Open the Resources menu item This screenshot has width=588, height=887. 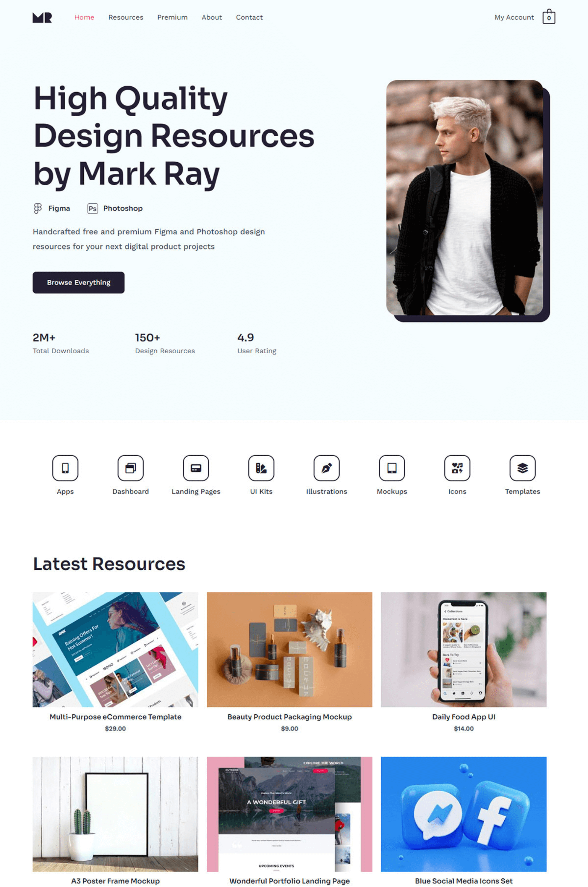tap(126, 16)
